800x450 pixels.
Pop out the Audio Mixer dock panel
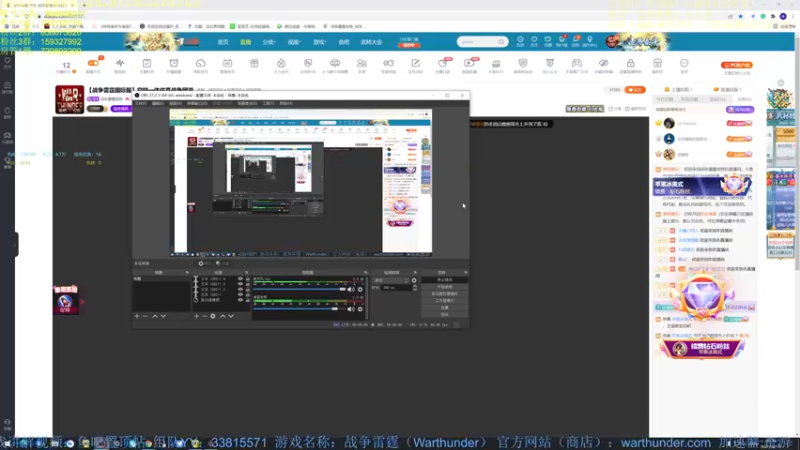[x=365, y=273]
